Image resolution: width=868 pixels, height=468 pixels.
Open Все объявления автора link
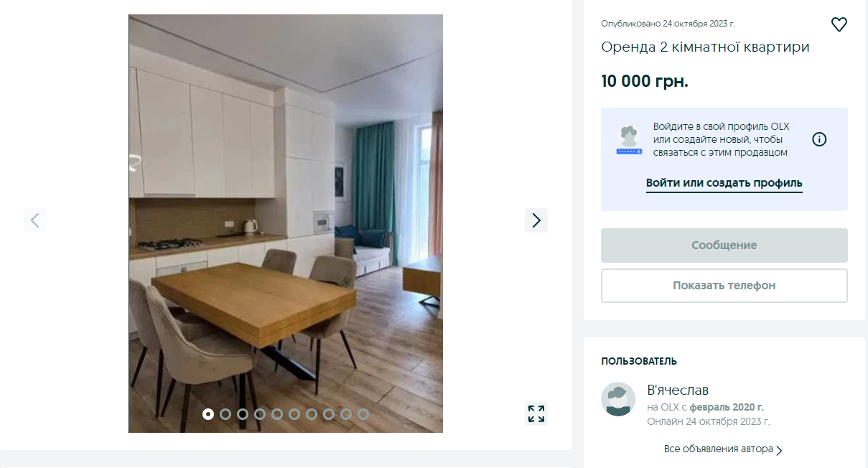[x=719, y=449]
